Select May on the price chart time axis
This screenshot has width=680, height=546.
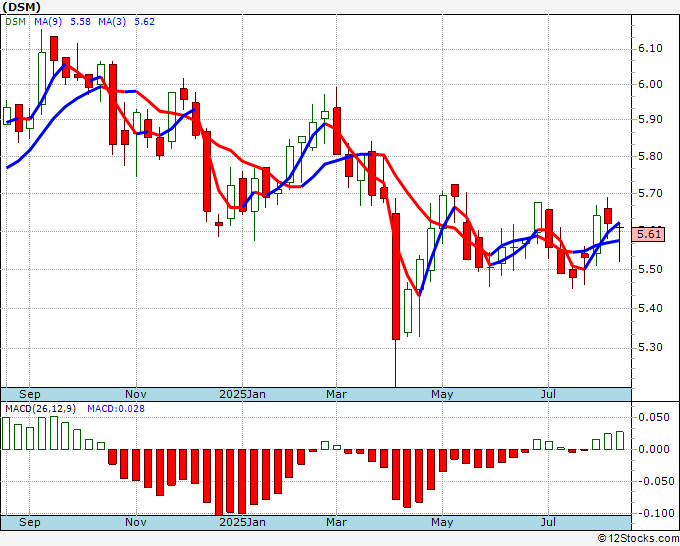442,394
